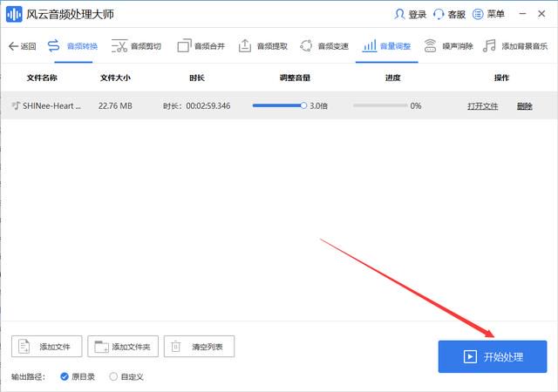The height and width of the screenshot is (392, 558).
Task: Click the 进度 column header
Action: click(393, 78)
